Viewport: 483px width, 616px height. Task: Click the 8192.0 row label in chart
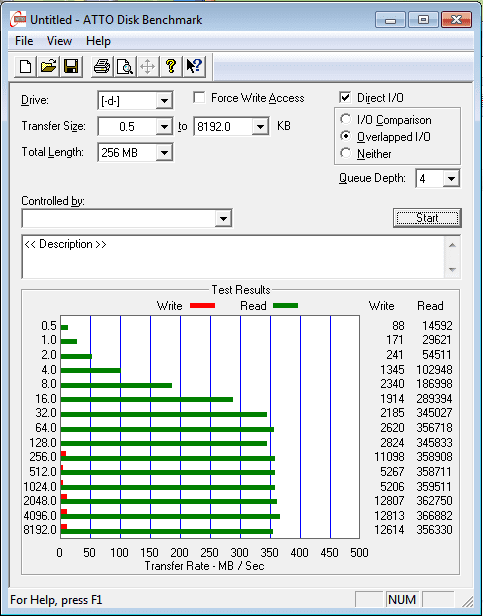click(x=40, y=530)
